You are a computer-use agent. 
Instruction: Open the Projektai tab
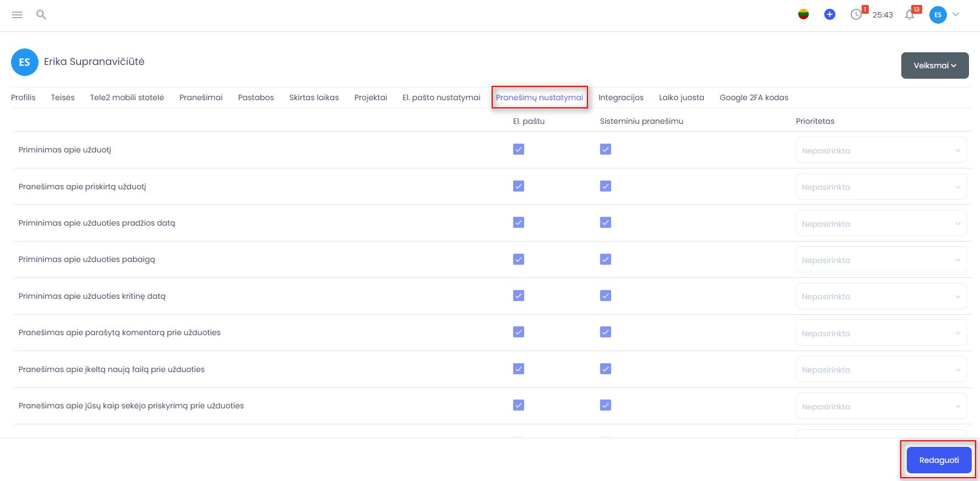[x=371, y=97]
